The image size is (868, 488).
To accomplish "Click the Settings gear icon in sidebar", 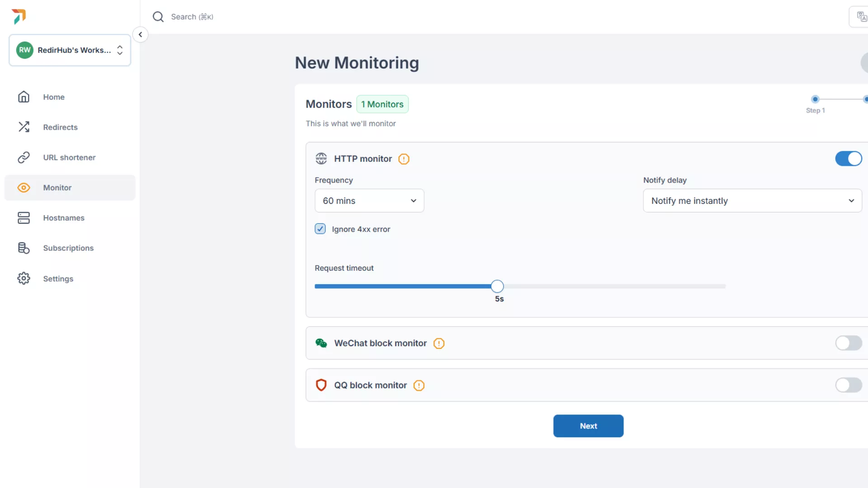I will pyautogui.click(x=24, y=278).
